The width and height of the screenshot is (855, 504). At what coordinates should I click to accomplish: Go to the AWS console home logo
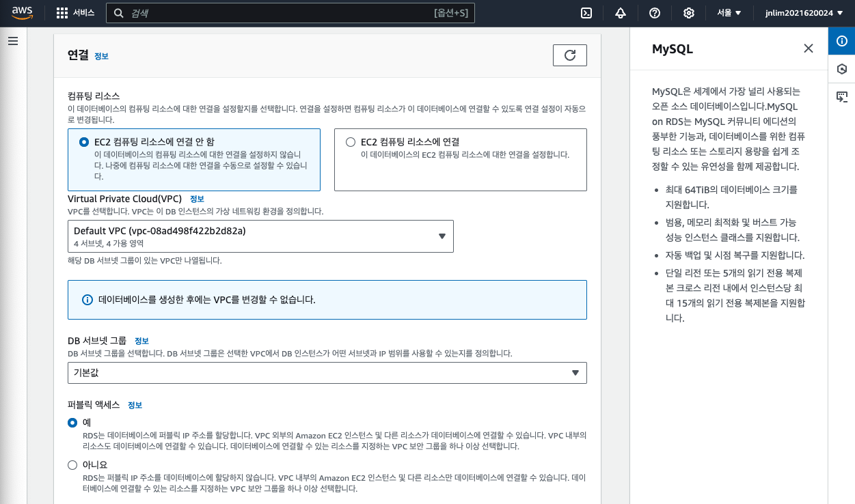[23, 13]
